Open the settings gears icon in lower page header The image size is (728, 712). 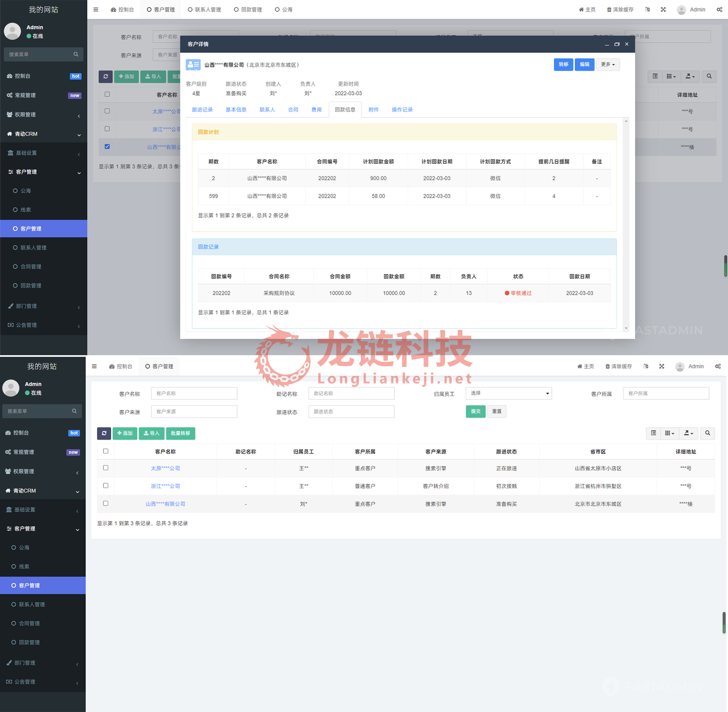(718, 366)
